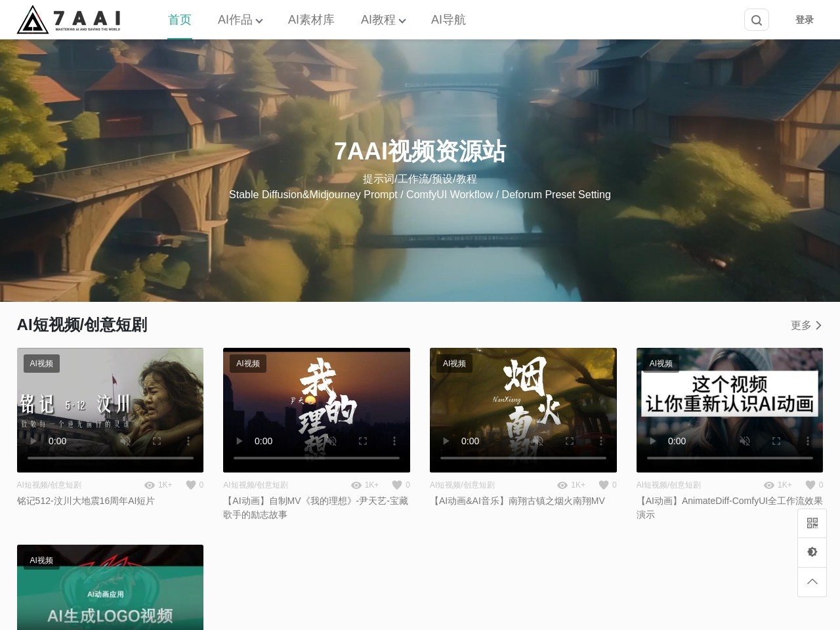The width and height of the screenshot is (840, 630).
Task: Click the seek bar of the 烟火南翔 video
Action: tap(523, 457)
